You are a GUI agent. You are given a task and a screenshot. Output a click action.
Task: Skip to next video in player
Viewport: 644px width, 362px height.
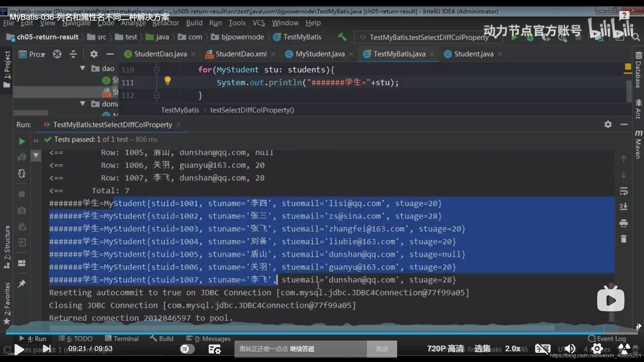click(47, 349)
